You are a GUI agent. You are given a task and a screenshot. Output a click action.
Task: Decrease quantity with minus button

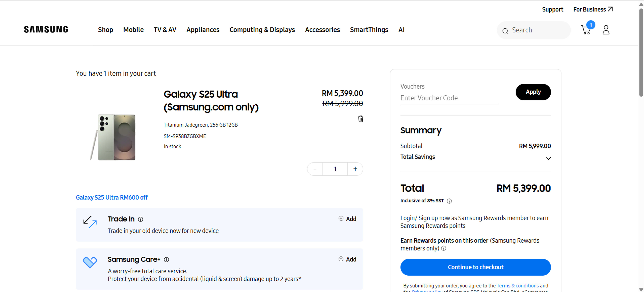pos(315,169)
